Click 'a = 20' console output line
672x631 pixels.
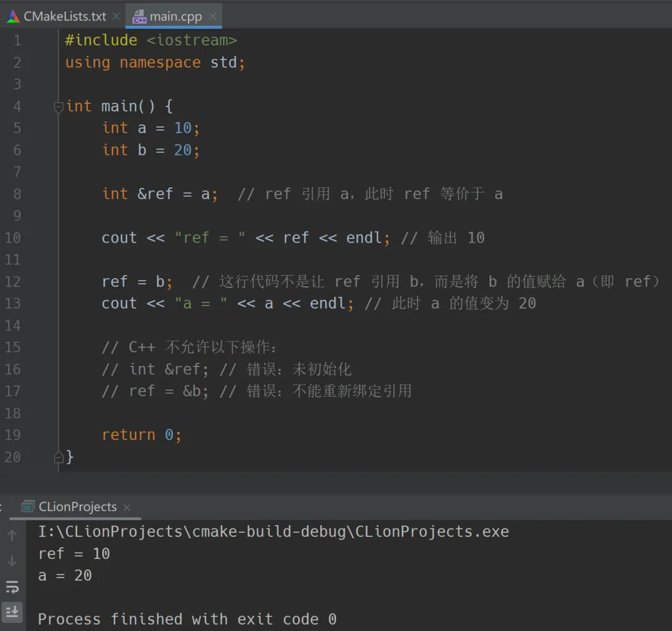point(65,576)
